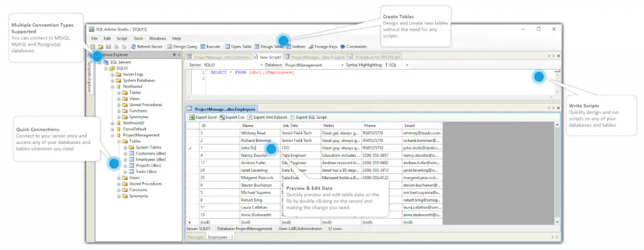The image size is (644, 250).
Task: Click the open folder toolbar icon
Action: (x=100, y=47)
